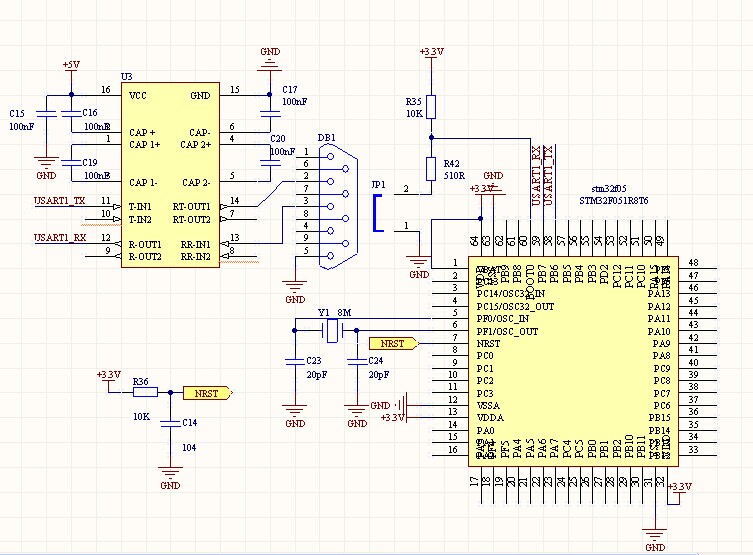Select the VCC pin label on U3

tap(138, 96)
